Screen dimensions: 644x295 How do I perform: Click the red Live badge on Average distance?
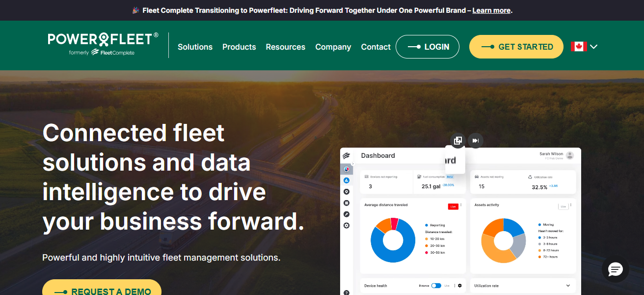tap(453, 206)
